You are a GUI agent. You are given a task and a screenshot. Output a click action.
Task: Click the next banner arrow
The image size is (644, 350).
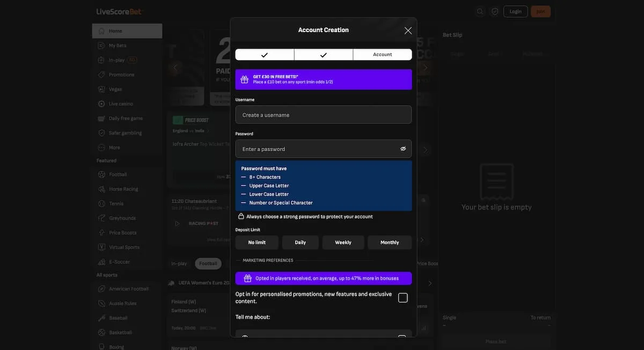[425, 68]
